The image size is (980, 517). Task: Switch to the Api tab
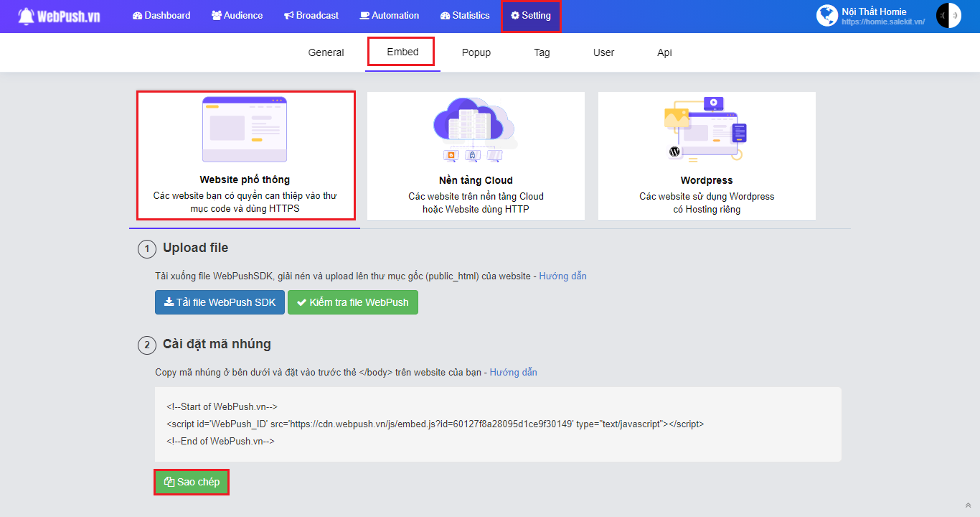[x=664, y=52]
